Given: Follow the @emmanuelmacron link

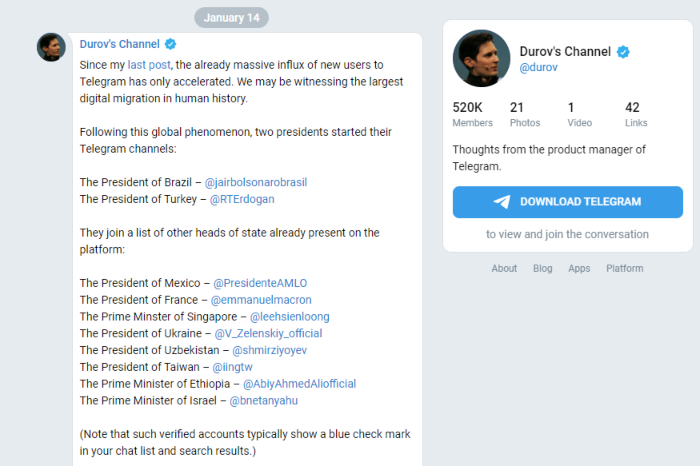Looking at the screenshot, I should click(261, 300).
